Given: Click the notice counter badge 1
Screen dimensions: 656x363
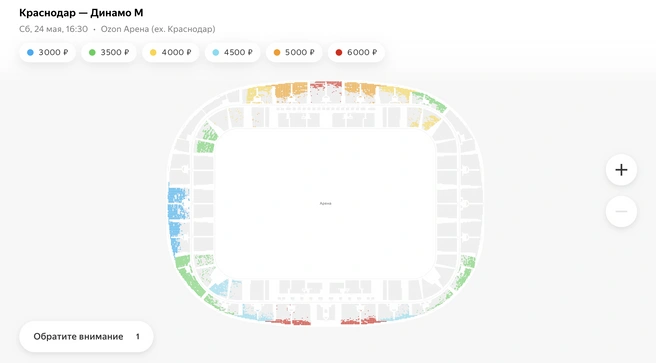Looking at the screenshot, I should 138,337.
